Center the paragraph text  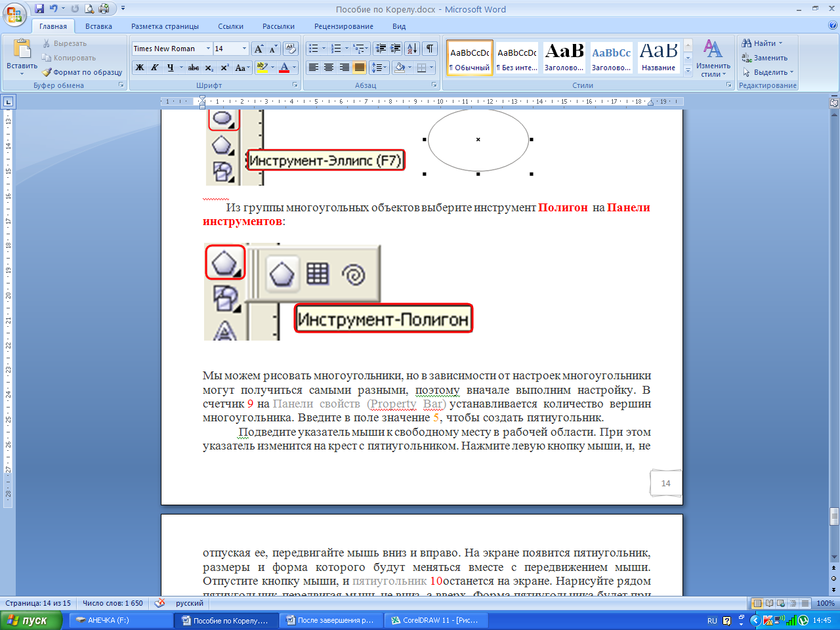click(x=329, y=68)
